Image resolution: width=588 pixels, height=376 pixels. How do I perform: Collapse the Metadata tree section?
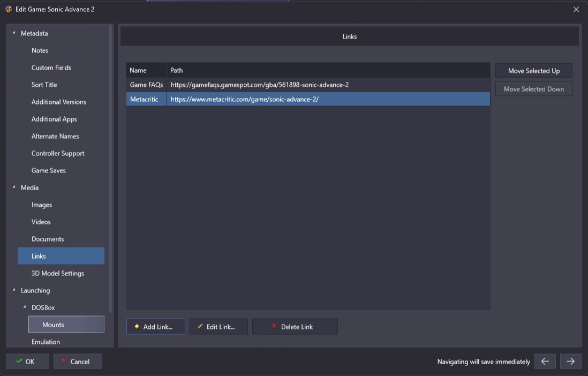(14, 33)
